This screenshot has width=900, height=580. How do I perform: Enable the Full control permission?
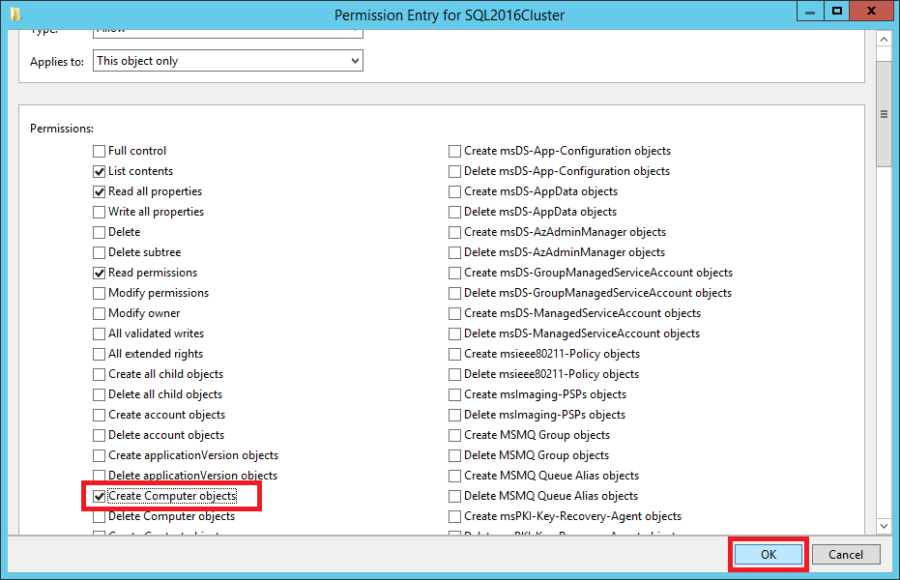(x=98, y=150)
